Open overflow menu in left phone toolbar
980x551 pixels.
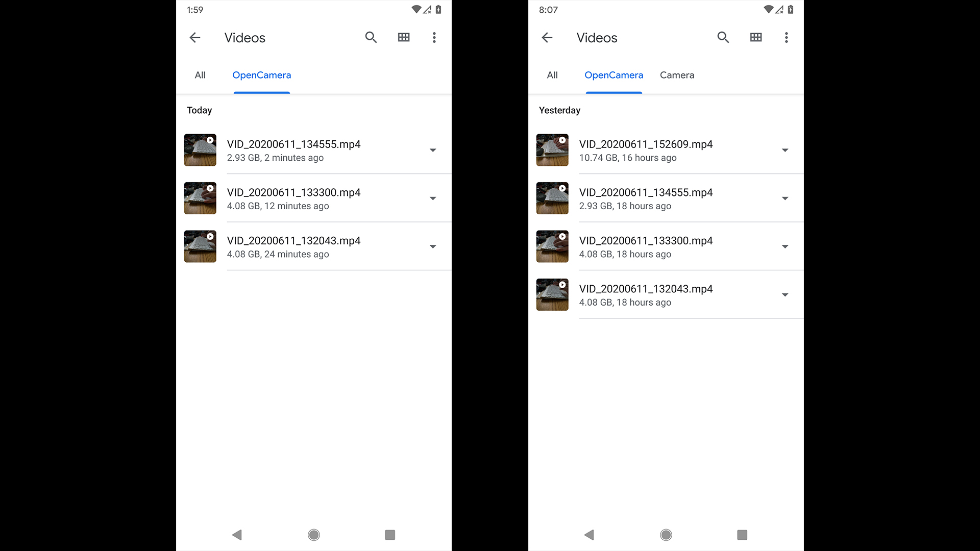pyautogui.click(x=434, y=37)
